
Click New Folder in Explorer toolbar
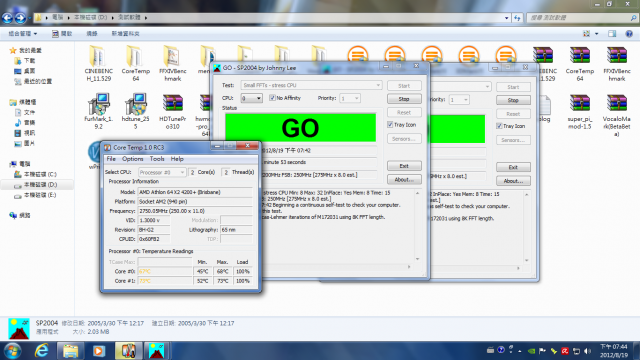pyautogui.click(x=125, y=34)
